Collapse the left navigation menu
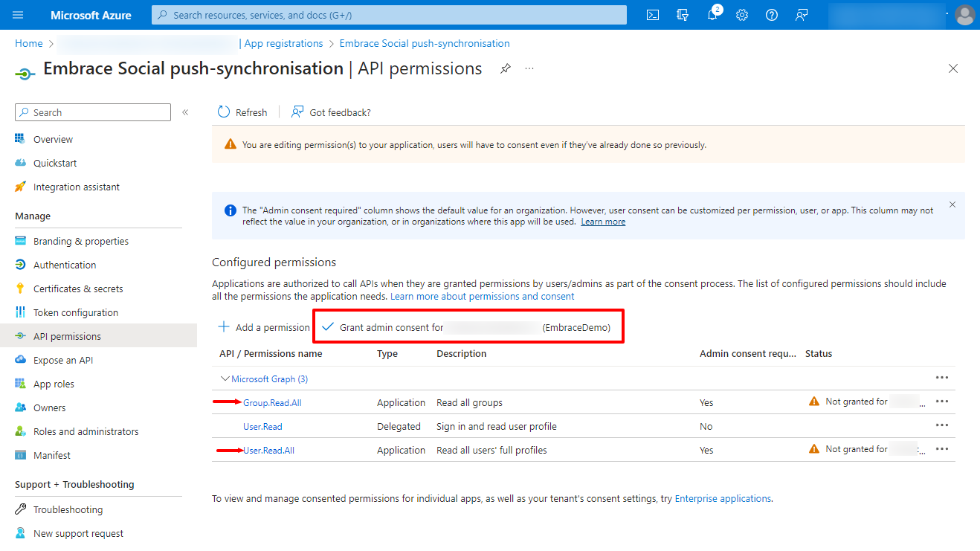The width and height of the screenshot is (980, 551). 185,112
